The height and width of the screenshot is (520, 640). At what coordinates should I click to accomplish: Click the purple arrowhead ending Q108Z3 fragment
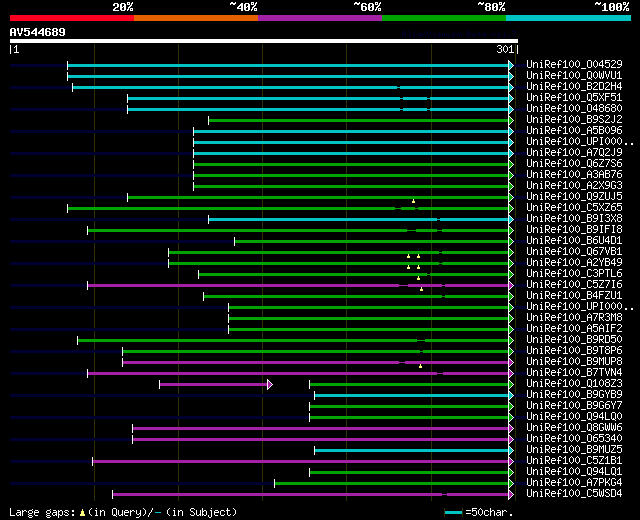click(x=270, y=384)
